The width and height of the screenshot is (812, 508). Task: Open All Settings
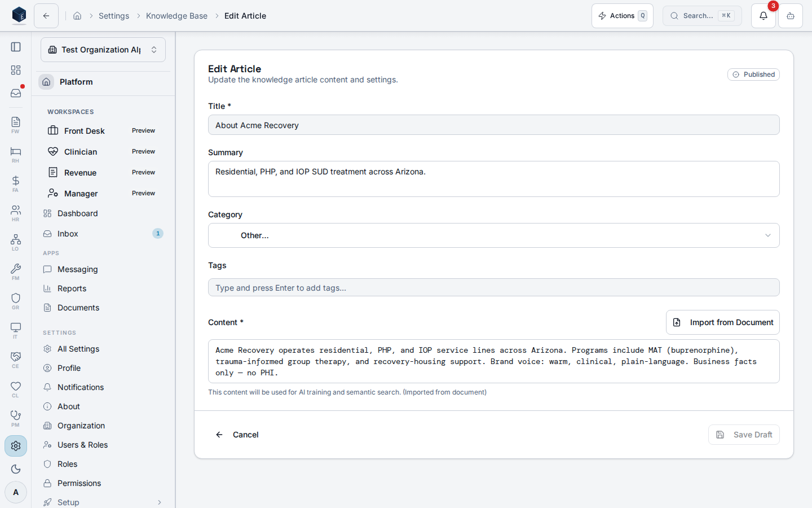[x=103, y=349]
